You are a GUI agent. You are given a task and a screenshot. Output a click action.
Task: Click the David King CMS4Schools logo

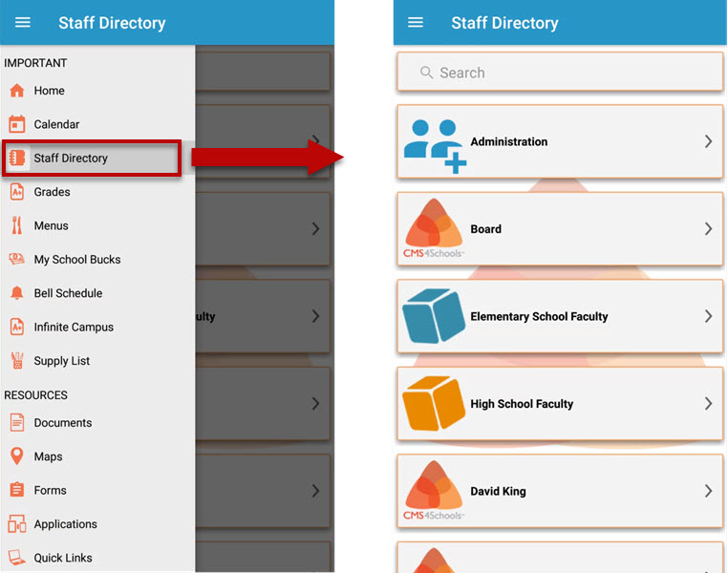click(434, 491)
